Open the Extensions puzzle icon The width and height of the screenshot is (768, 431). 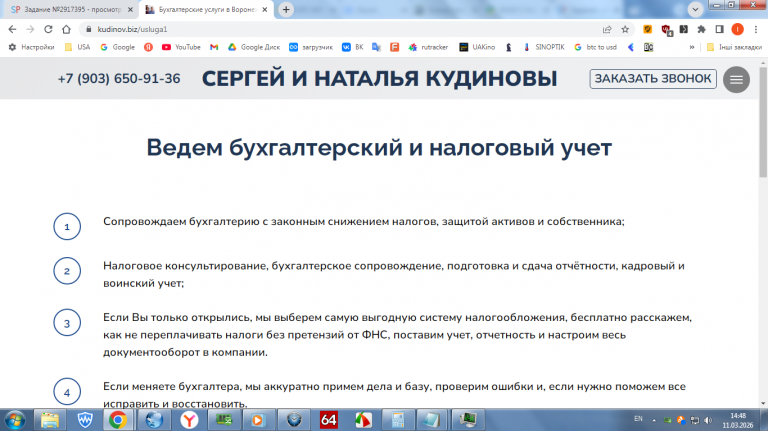(701, 29)
